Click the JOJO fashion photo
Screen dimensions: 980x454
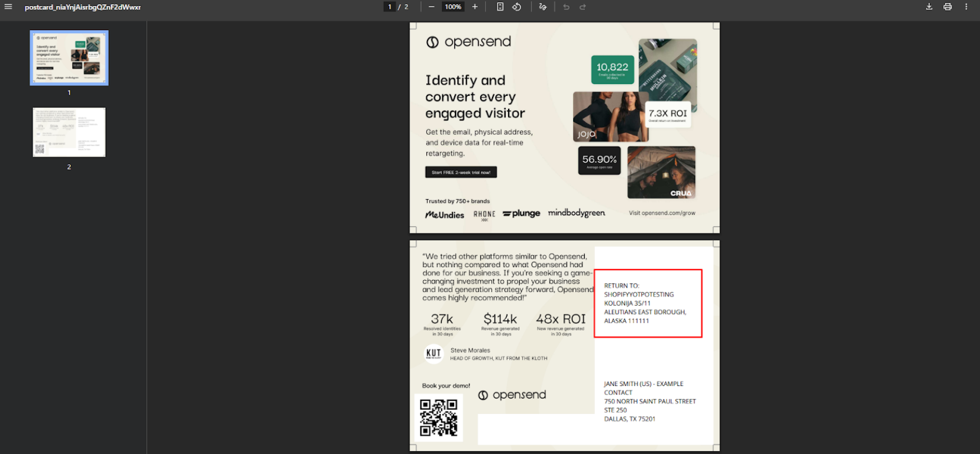tap(610, 116)
